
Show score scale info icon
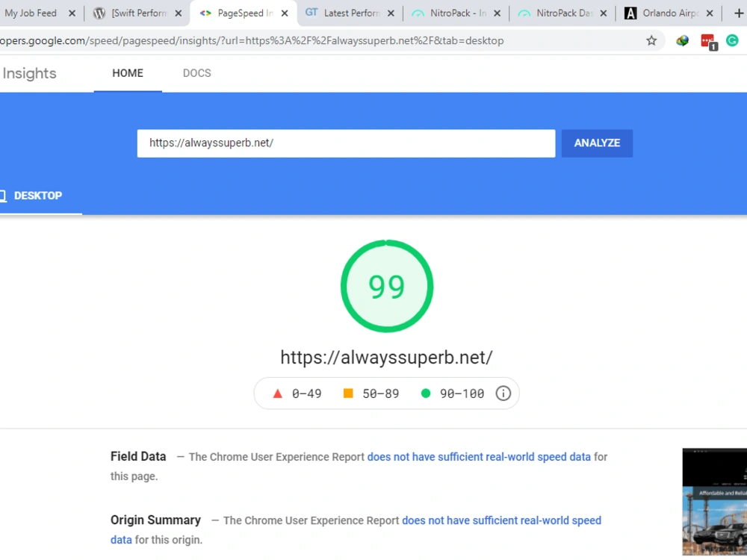[503, 393]
